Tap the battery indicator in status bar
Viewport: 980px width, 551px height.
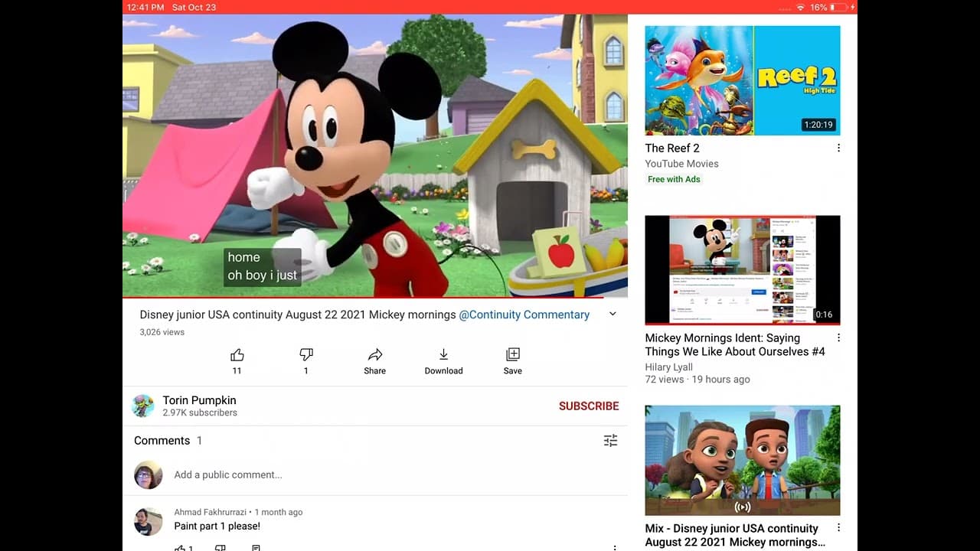pyautogui.click(x=838, y=7)
